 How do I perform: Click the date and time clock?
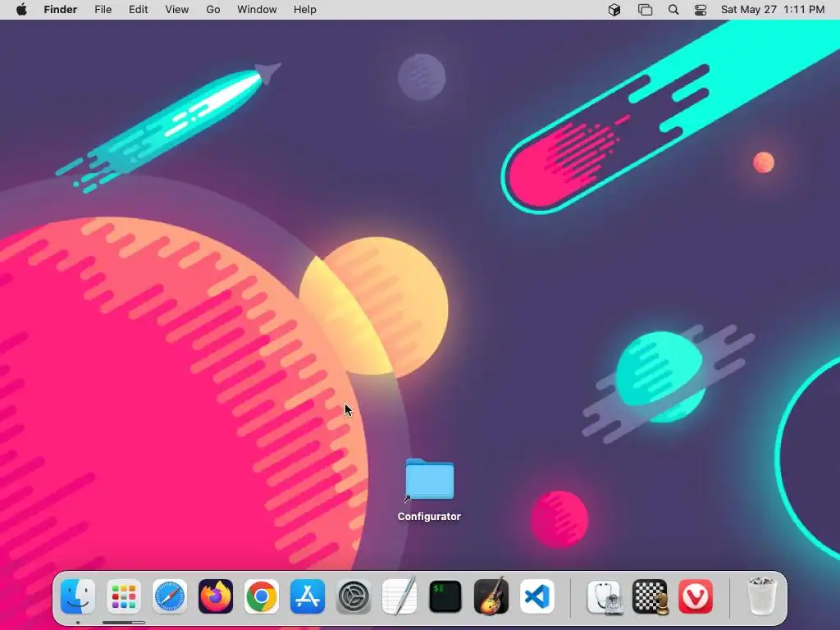pos(773,10)
